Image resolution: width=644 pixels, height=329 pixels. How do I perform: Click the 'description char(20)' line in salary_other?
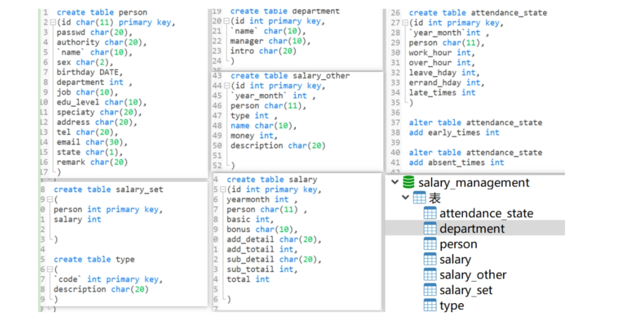pos(278,145)
